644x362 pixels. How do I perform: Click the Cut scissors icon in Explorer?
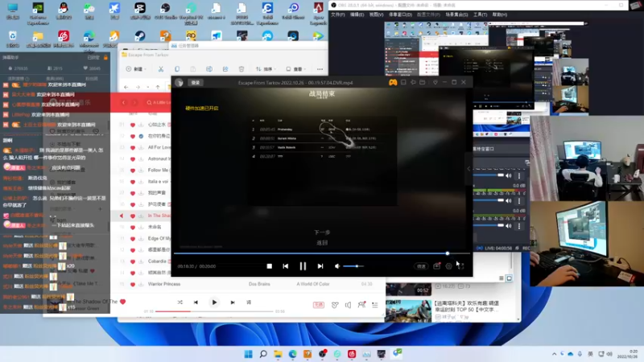pos(160,69)
